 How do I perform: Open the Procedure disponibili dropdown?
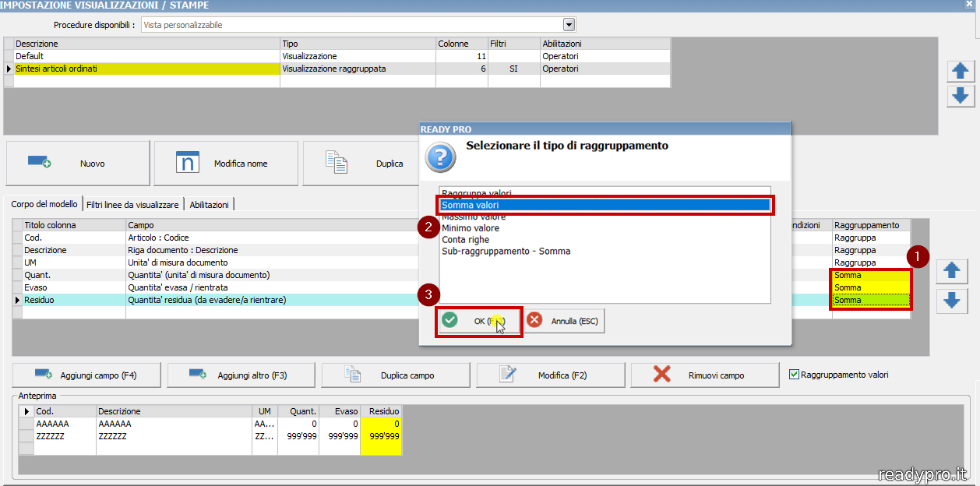[569, 25]
